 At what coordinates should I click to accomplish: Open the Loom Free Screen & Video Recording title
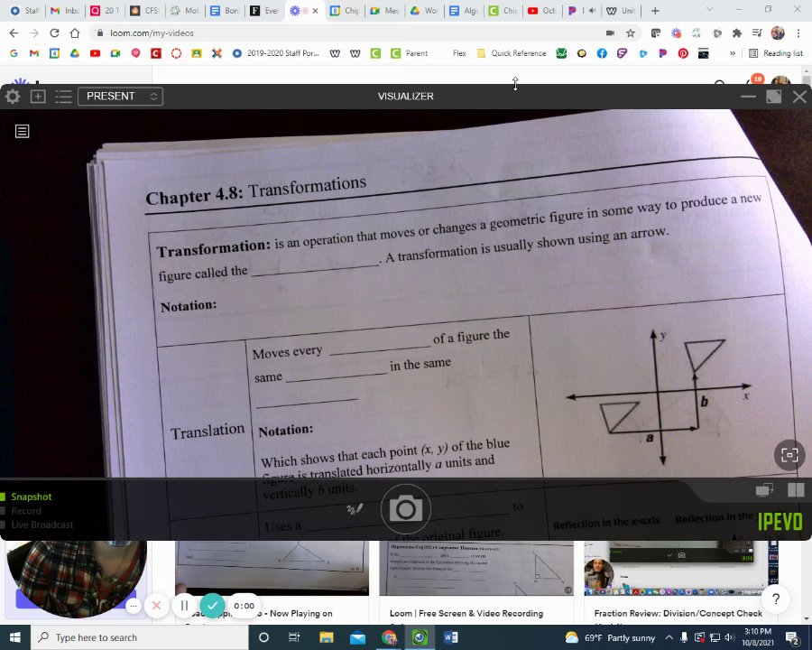click(466, 613)
